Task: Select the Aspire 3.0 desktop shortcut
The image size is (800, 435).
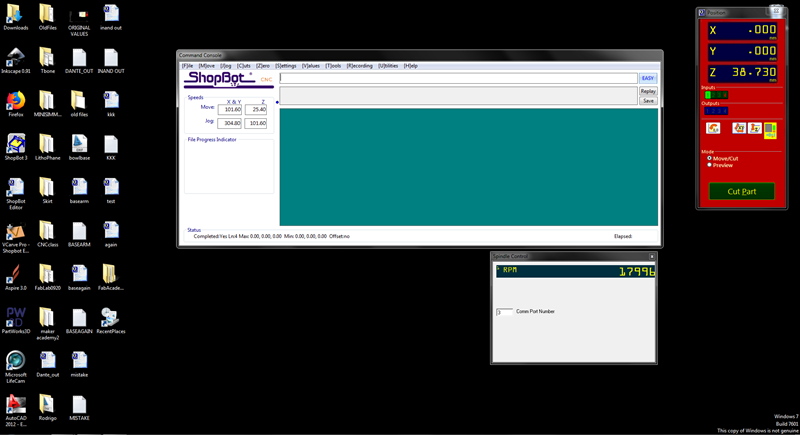Action: (x=16, y=277)
